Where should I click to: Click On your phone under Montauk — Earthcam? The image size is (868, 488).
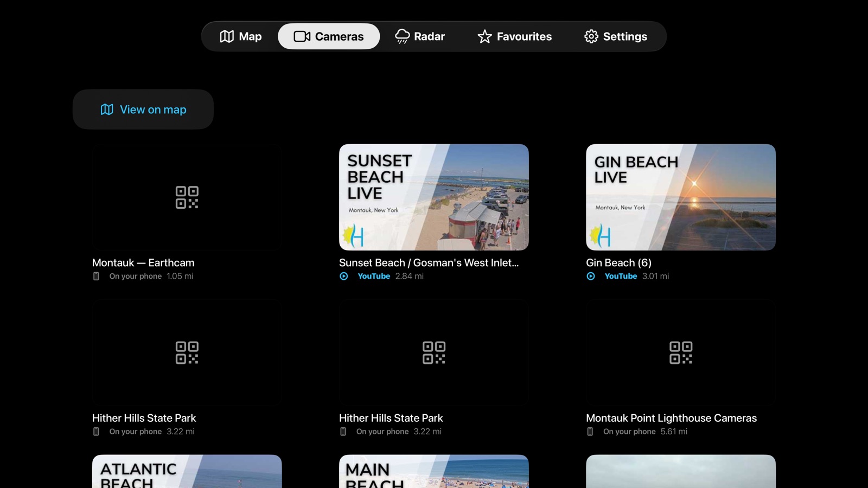136,276
